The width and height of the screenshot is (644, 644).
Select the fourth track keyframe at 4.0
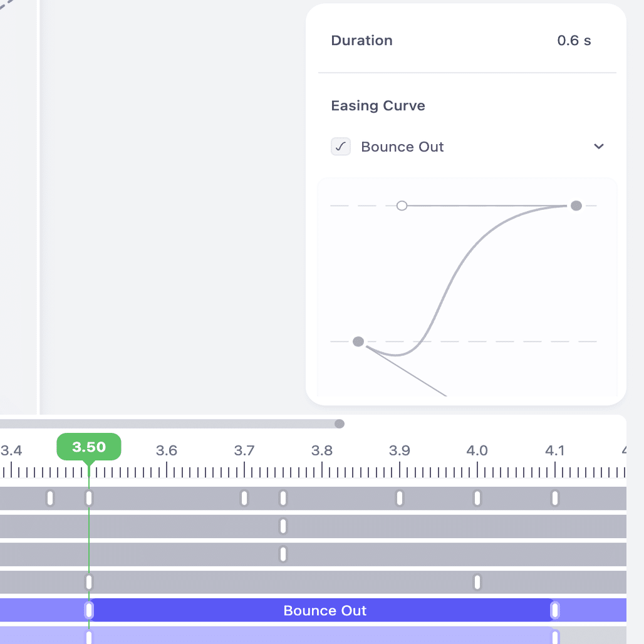click(477, 582)
